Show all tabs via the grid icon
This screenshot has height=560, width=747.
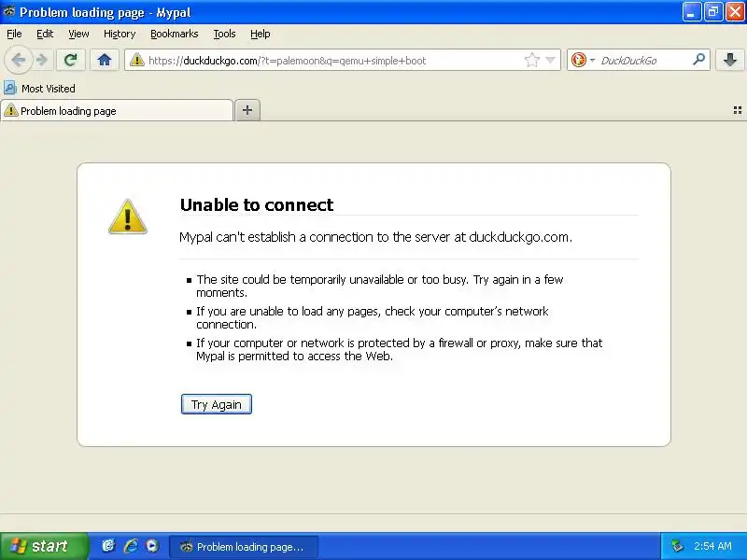[738, 110]
